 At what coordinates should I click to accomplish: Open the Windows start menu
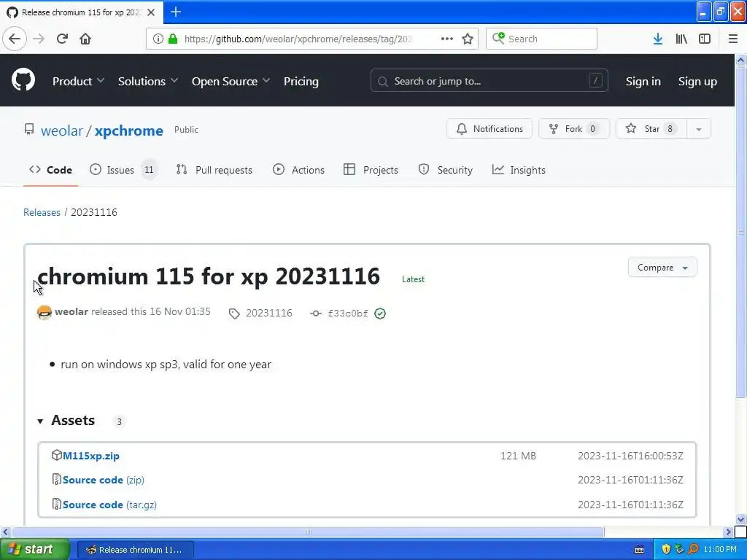(35, 549)
